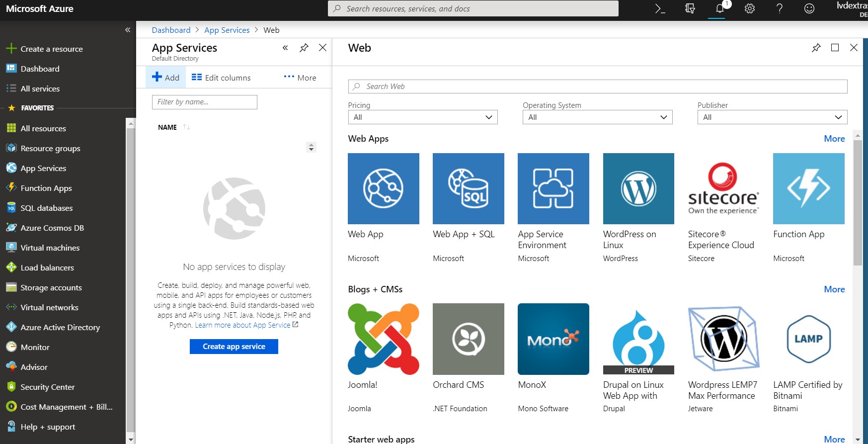868x444 pixels.
Task: Open the notifications bell icon
Action: coord(719,8)
